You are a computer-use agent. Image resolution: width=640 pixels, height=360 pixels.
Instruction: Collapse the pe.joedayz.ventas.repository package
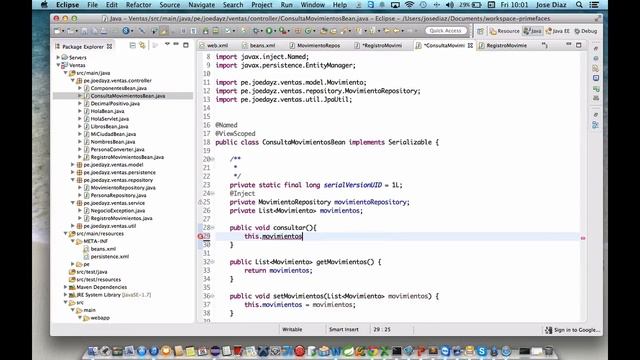73,180
